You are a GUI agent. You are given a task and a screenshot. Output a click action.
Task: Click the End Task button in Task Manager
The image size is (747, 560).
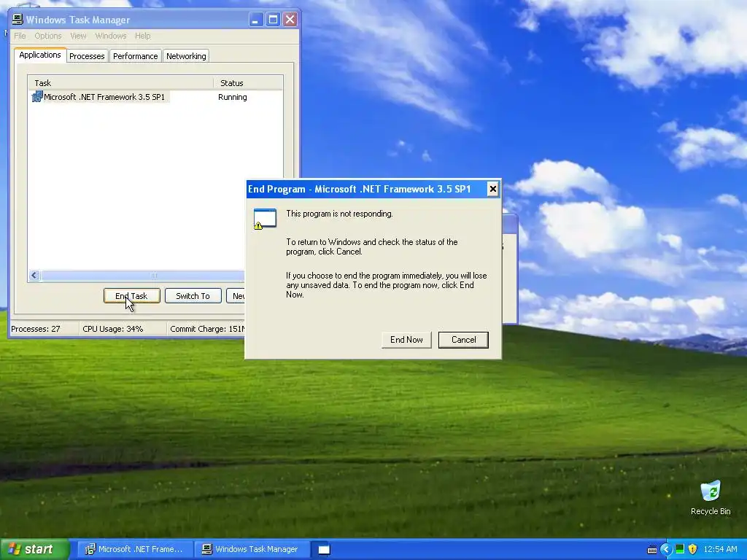tap(131, 296)
